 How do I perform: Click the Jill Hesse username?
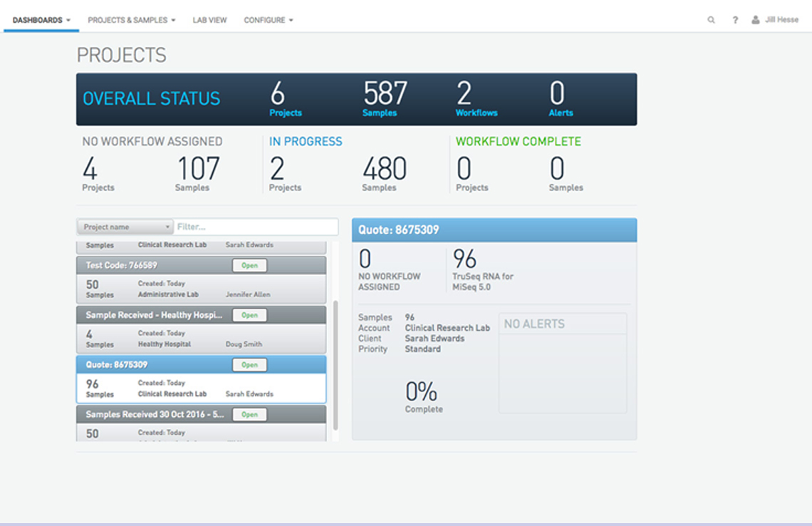click(x=781, y=20)
